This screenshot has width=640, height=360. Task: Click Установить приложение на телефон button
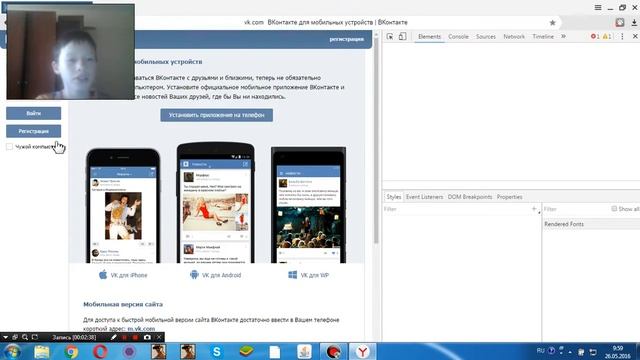pyautogui.click(x=216, y=115)
